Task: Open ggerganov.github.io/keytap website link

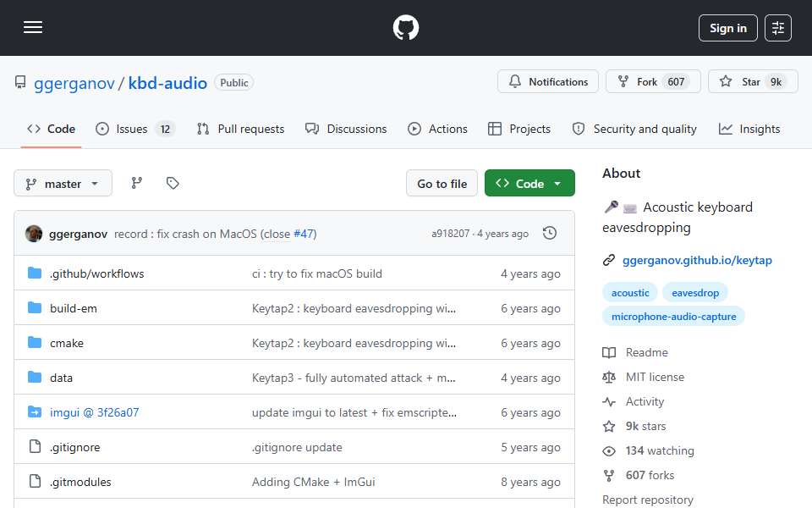Action: tap(697, 260)
